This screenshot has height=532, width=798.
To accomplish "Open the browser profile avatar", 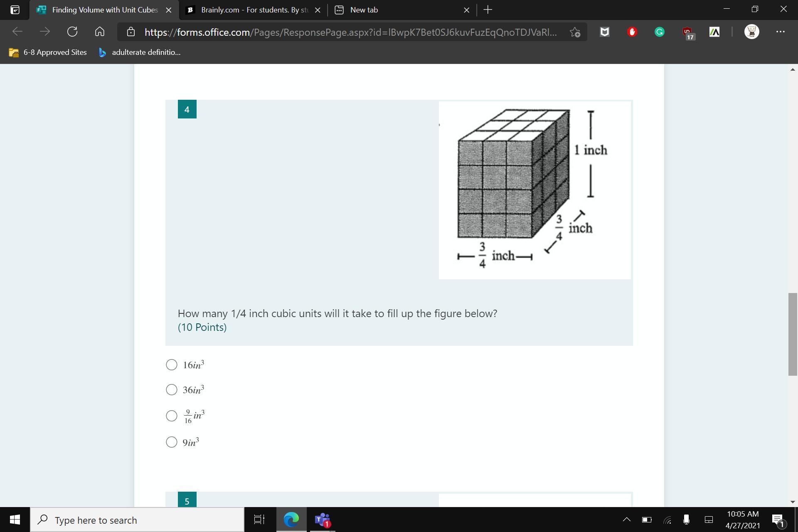I will click(x=751, y=32).
